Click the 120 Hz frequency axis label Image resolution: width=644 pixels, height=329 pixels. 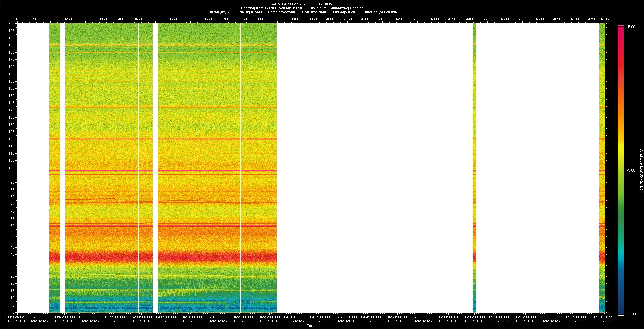pyautogui.click(x=12, y=139)
